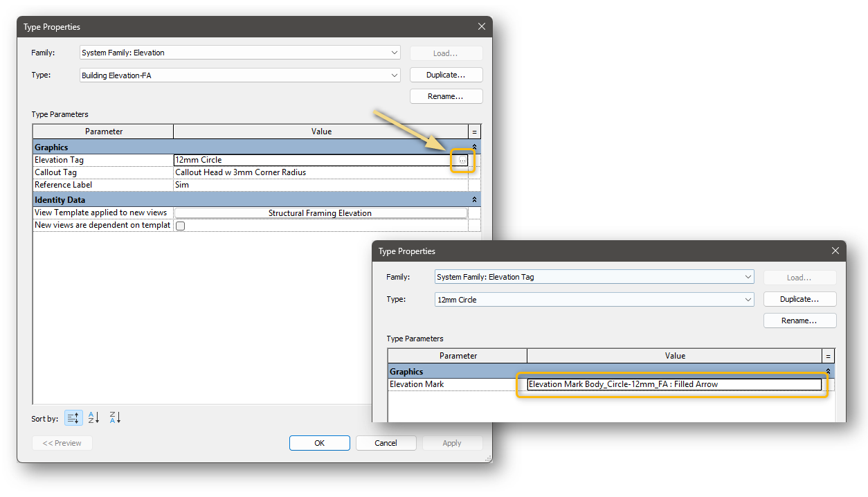868x497 pixels.
Task: Click the Elevation Tag parameter name
Action: click(60, 160)
